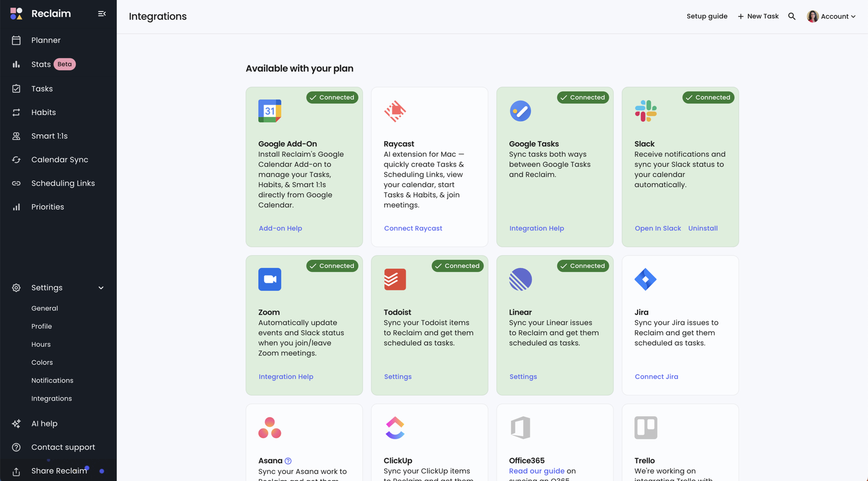Image resolution: width=868 pixels, height=481 pixels.
Task: Click the Connect Raycast link
Action: click(x=413, y=229)
